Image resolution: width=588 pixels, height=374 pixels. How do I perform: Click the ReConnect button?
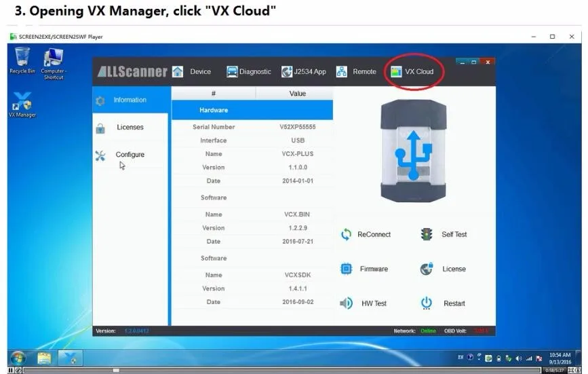coord(366,234)
